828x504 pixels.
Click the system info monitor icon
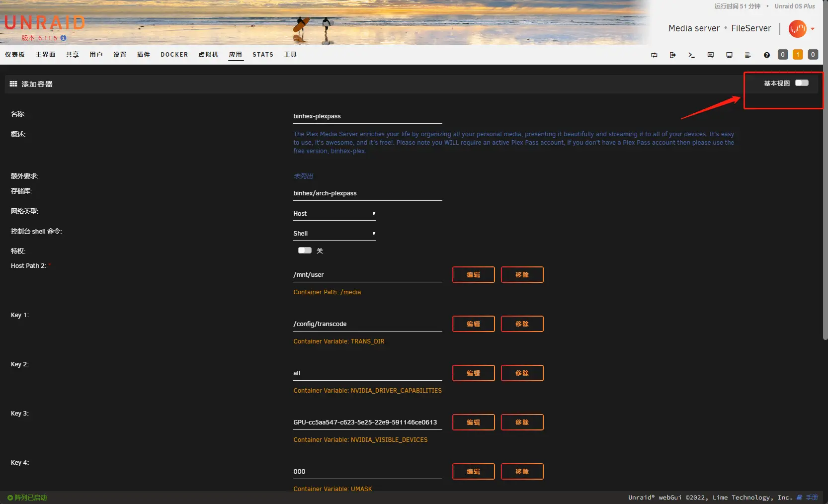[x=729, y=55]
